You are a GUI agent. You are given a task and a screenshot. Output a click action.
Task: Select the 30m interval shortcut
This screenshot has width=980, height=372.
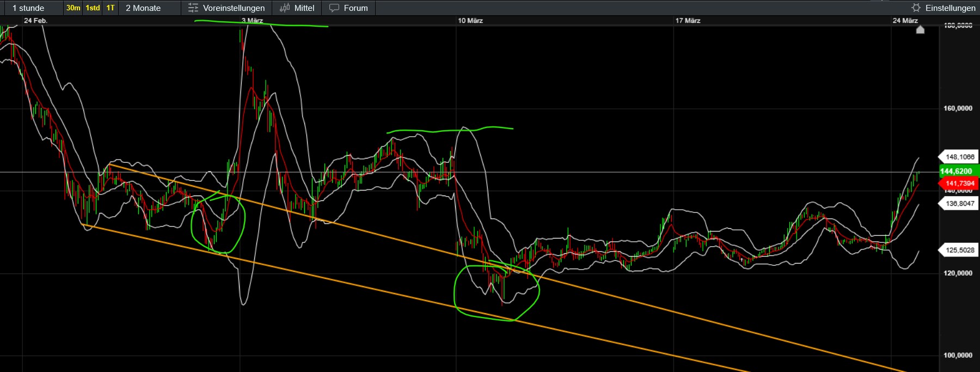click(73, 8)
